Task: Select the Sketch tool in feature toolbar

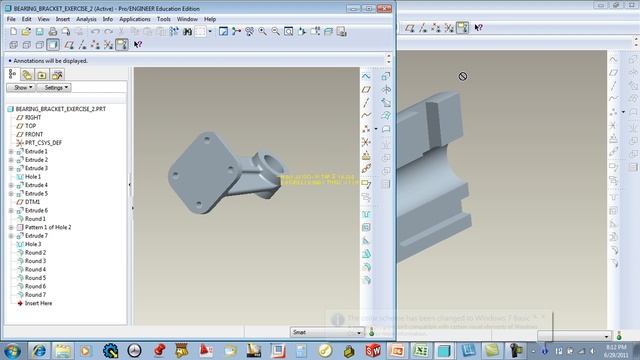Action: pyautogui.click(x=366, y=76)
